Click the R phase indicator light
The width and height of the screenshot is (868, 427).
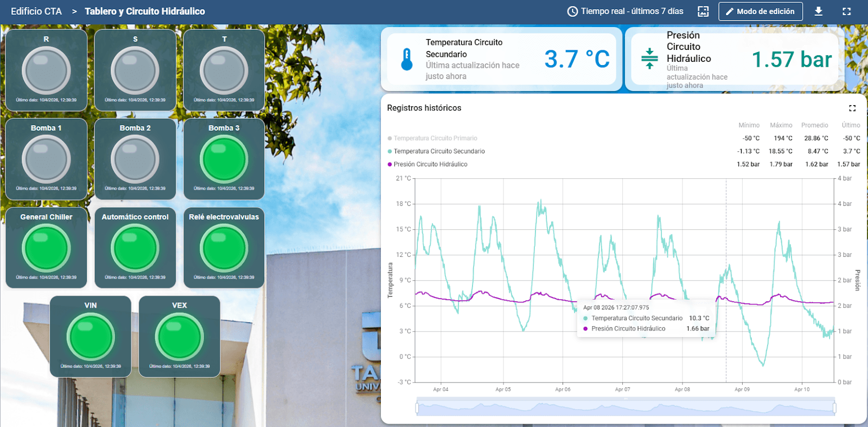[x=46, y=71]
